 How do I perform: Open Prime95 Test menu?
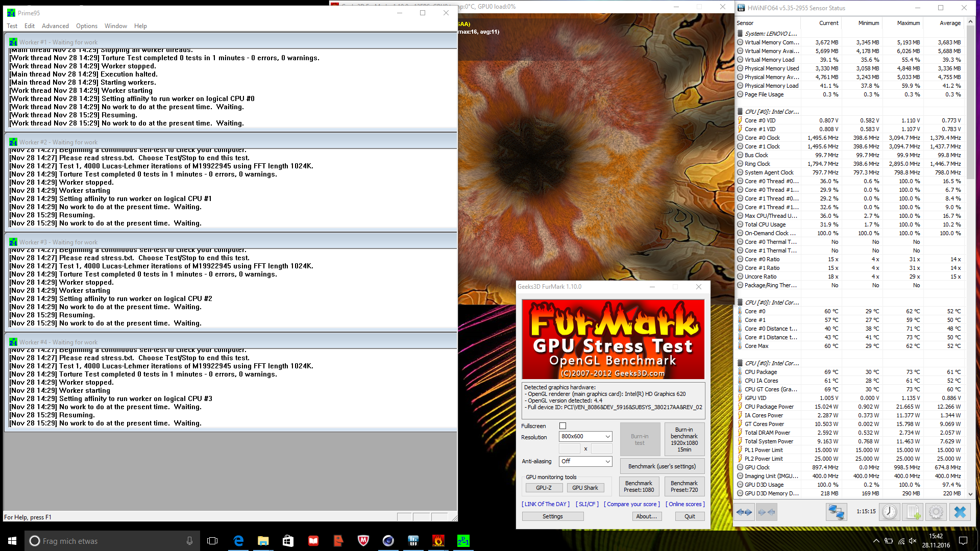point(12,26)
